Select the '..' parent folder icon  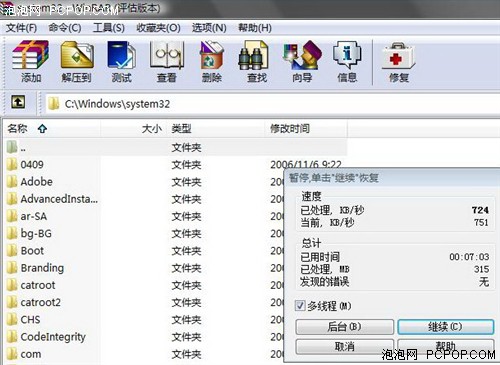tap(12, 147)
